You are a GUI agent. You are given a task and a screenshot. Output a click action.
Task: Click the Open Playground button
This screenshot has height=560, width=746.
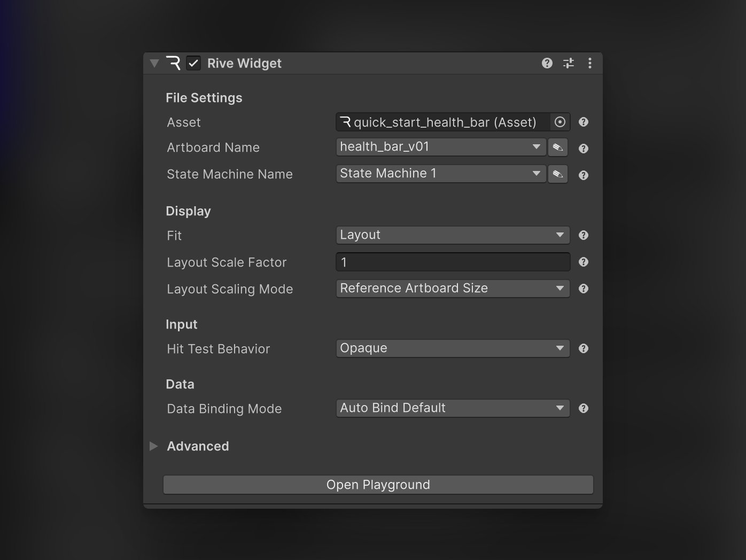pos(378,485)
